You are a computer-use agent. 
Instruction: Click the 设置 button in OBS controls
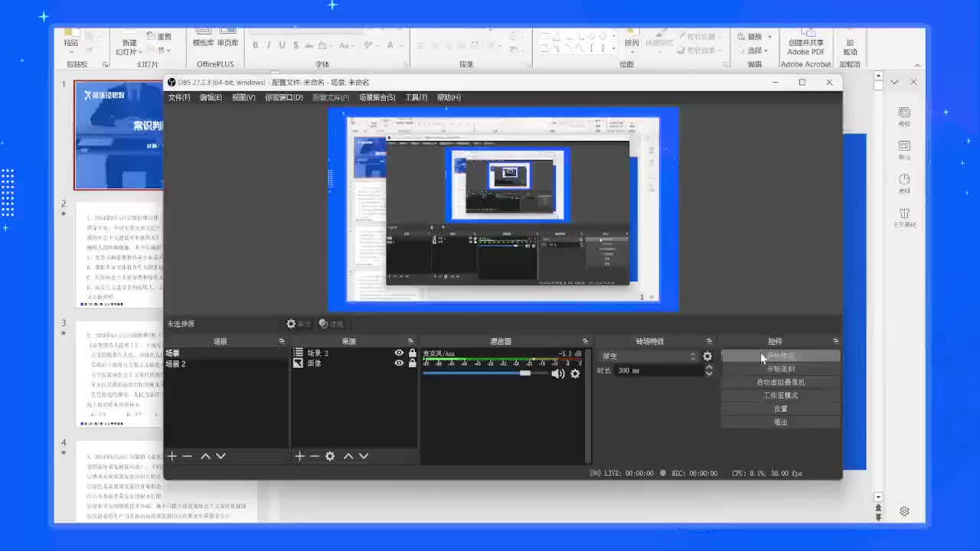click(780, 409)
